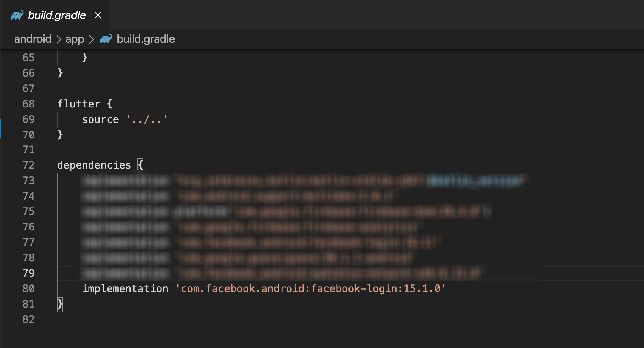Select the build.gradle editor tab

56,15
